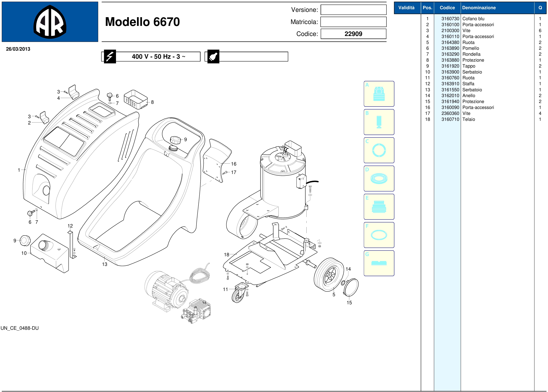Open thumbnail G flat part icon

coord(379,263)
